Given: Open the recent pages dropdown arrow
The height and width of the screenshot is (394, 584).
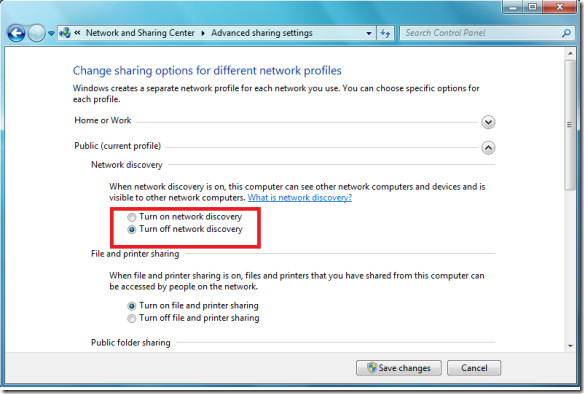Looking at the screenshot, I should (x=51, y=34).
